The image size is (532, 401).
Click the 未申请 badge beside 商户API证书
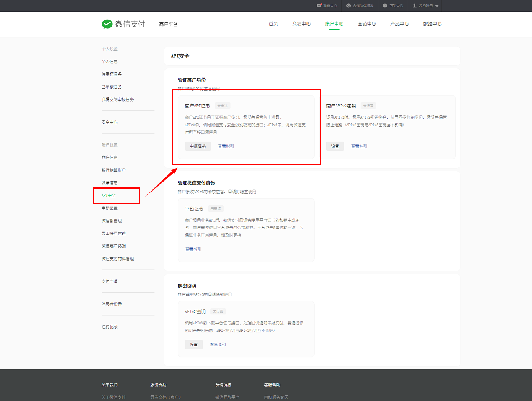pos(223,106)
